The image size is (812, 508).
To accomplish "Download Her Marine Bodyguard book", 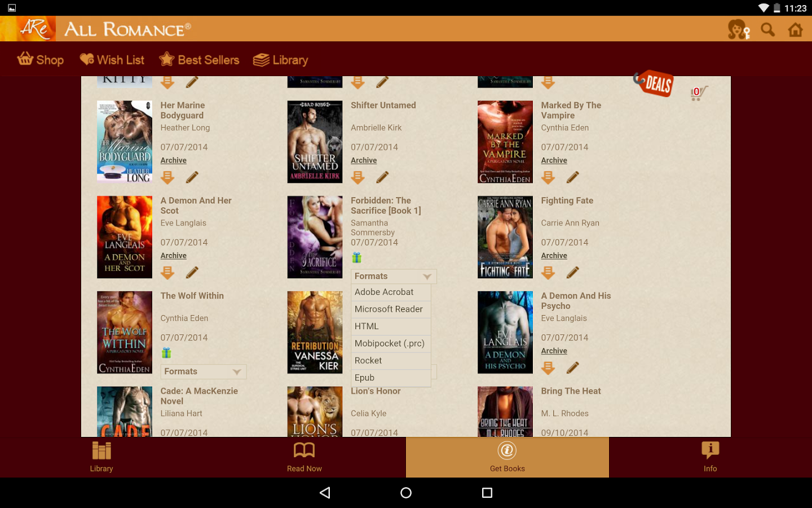I will [167, 177].
